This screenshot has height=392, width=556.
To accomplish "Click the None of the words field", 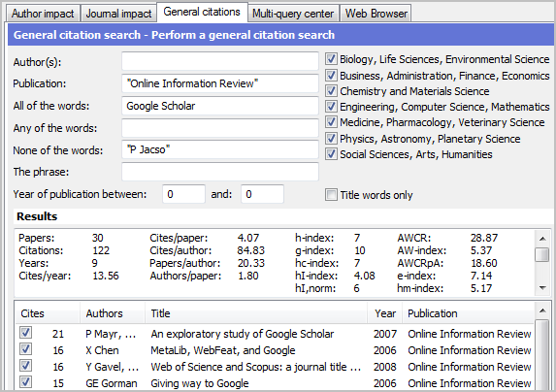I will tap(220, 150).
